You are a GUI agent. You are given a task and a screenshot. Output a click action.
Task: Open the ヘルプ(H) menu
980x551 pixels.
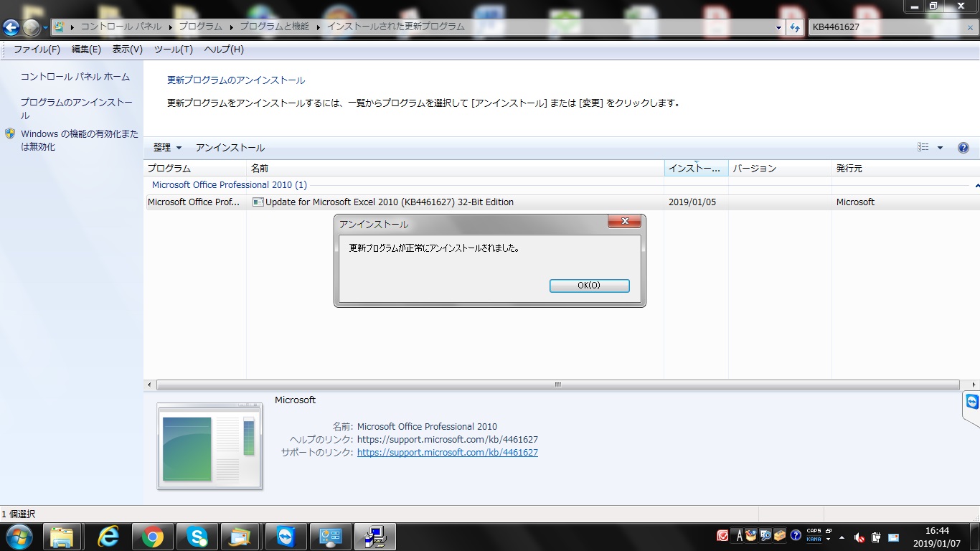coord(224,50)
